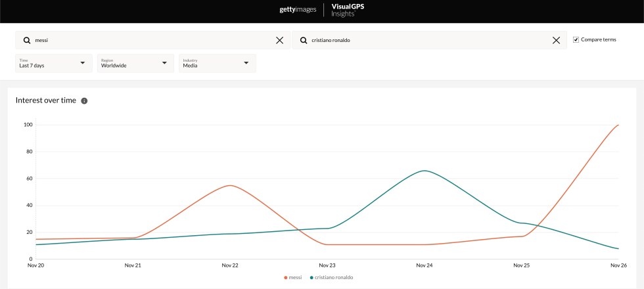Clear the cristiano ronaldo search term
The image size is (644, 289).
click(x=556, y=40)
